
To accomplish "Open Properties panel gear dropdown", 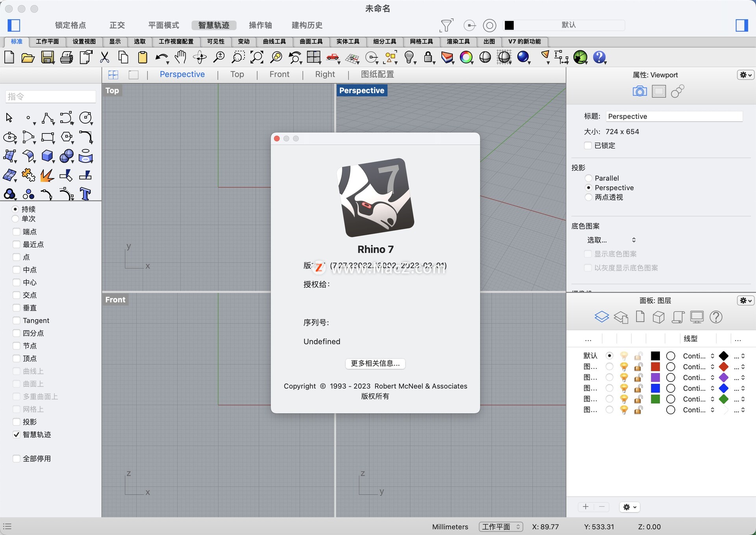I will click(x=745, y=75).
